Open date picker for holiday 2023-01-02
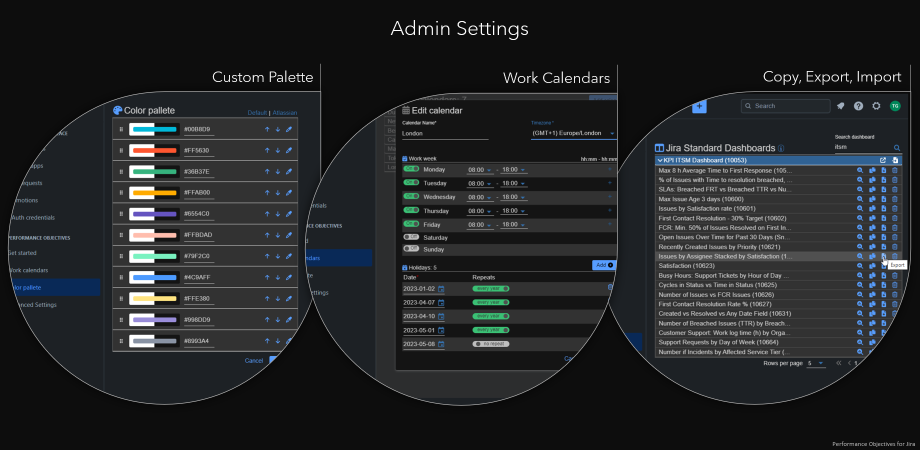920x450 pixels. pyautogui.click(x=441, y=289)
